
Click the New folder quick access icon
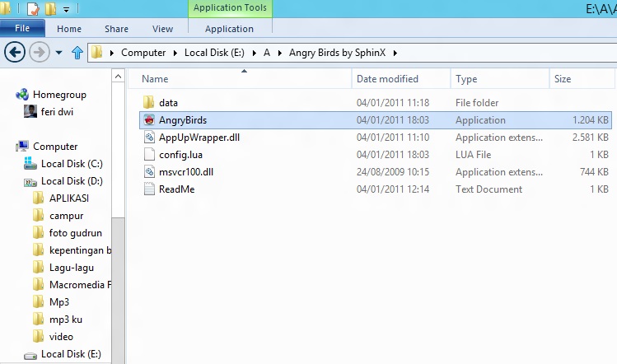click(51, 8)
